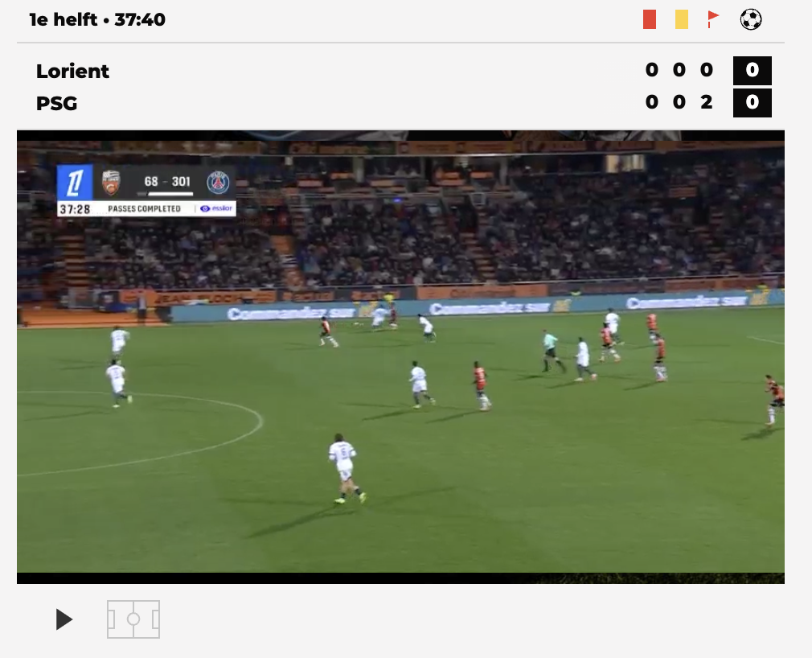Click the PSG crest in the overlay
Screen dimensions: 812x658
(218, 183)
